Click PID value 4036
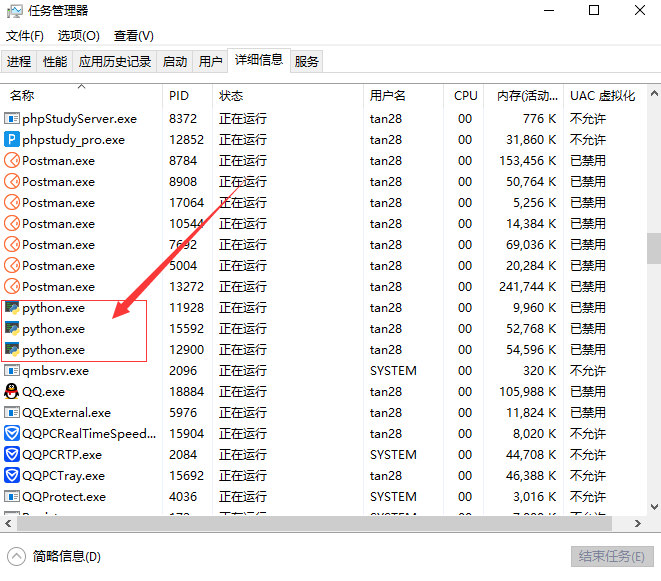Viewport: 661px width, 581px height. pyautogui.click(x=183, y=497)
